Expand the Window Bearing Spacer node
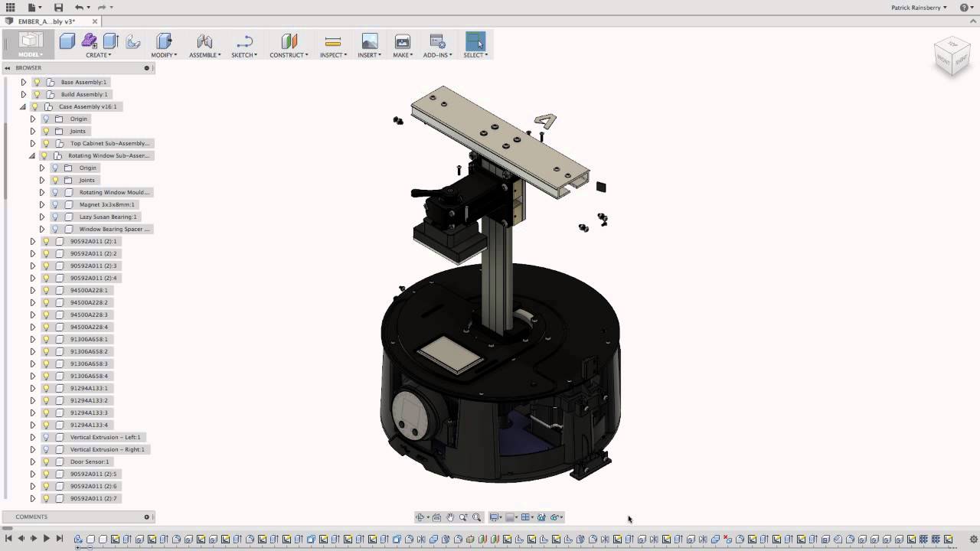This screenshot has width=980, height=551. click(42, 229)
